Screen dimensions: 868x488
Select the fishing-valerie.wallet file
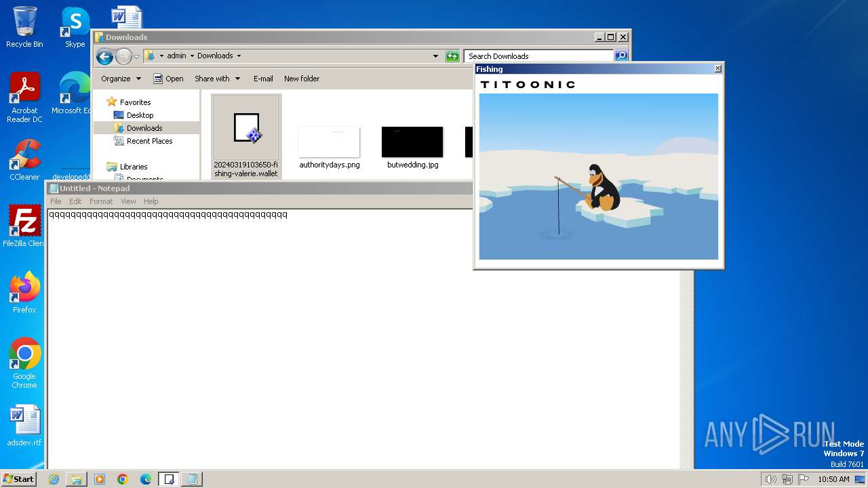[246, 137]
